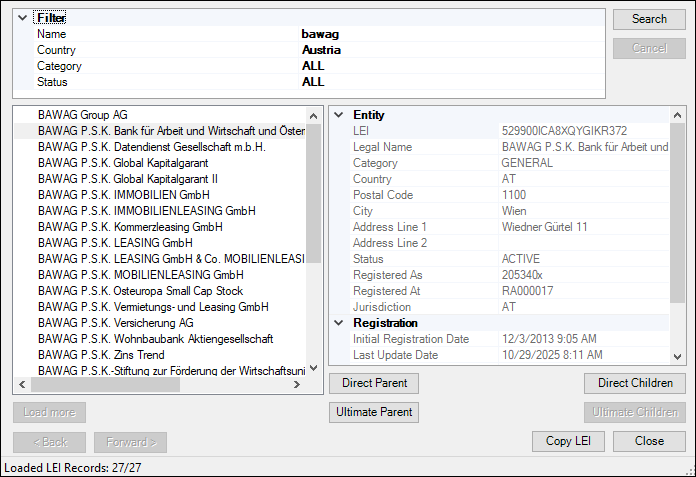Click the Registered As value 205340x
The height and width of the screenshot is (477, 696).
point(584,275)
